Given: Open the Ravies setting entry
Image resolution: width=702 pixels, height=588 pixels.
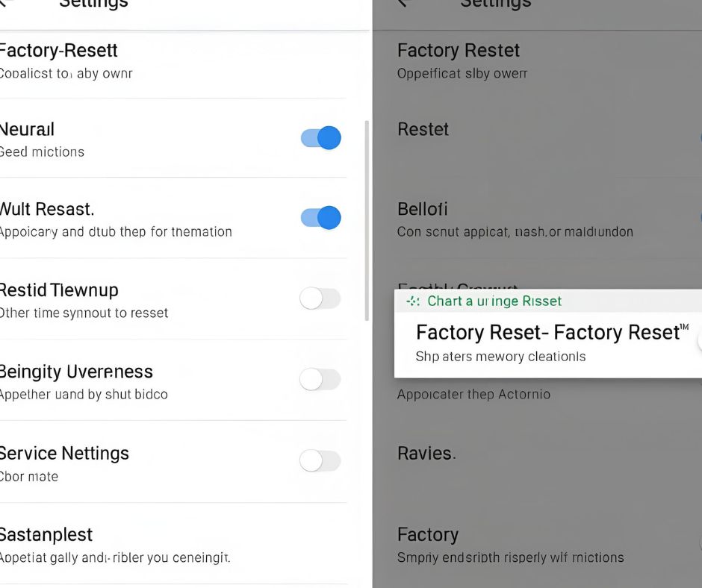Looking at the screenshot, I should point(426,454).
